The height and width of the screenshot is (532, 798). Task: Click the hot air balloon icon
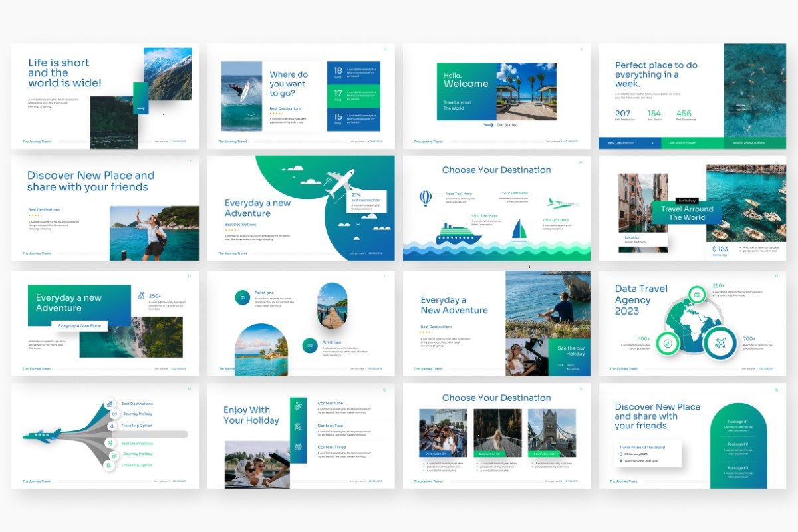coord(426,198)
